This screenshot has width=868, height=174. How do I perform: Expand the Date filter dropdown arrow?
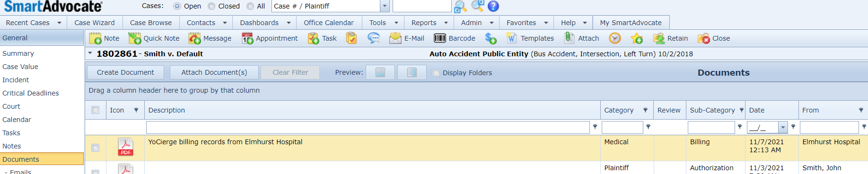783,127
